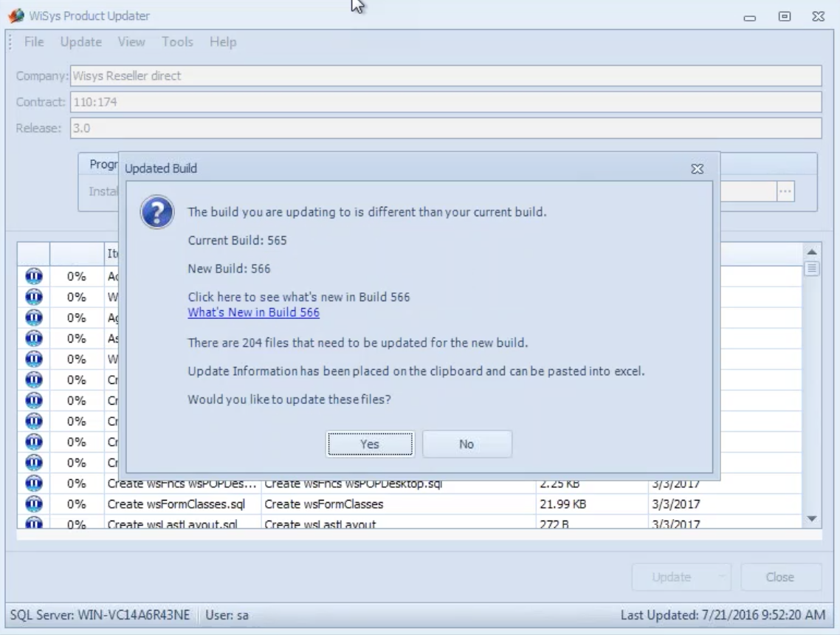Click the status icon in the first list row

34,276
